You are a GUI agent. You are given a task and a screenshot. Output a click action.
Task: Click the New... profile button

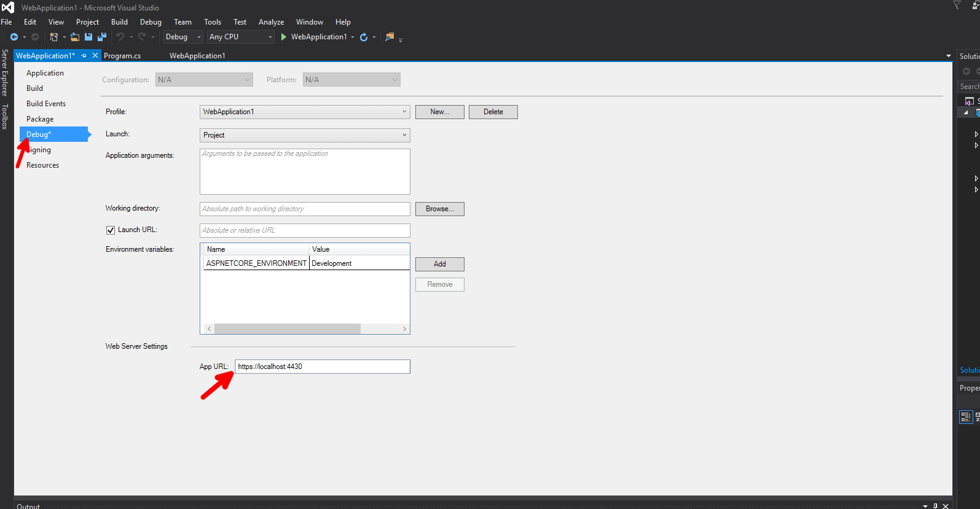[440, 112]
